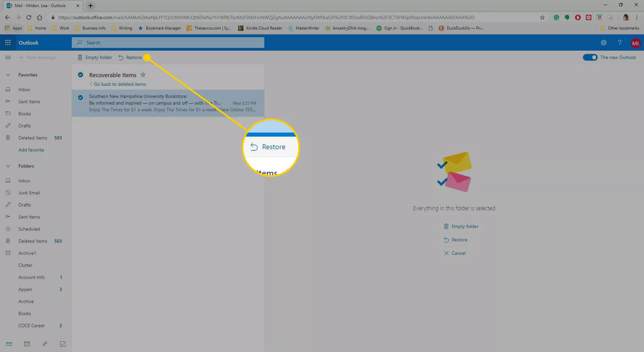
Task: Open the Writing bookmark folder
Action: [x=122, y=28]
